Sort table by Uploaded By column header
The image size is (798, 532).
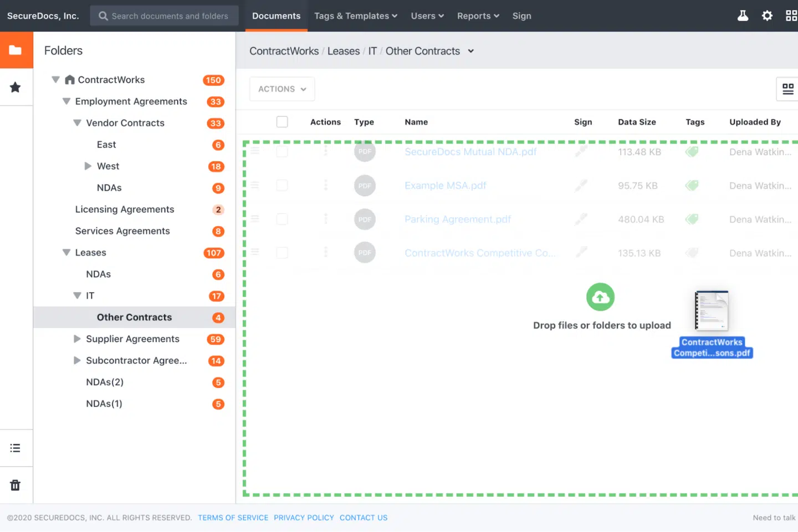(755, 122)
